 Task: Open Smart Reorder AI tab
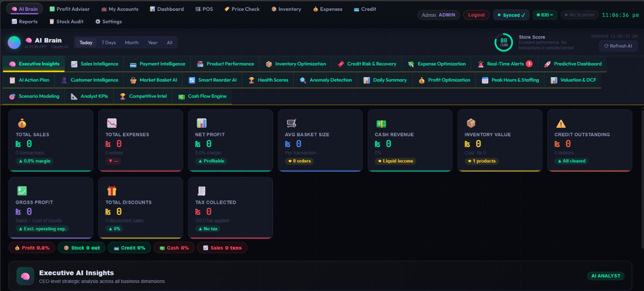[213, 80]
